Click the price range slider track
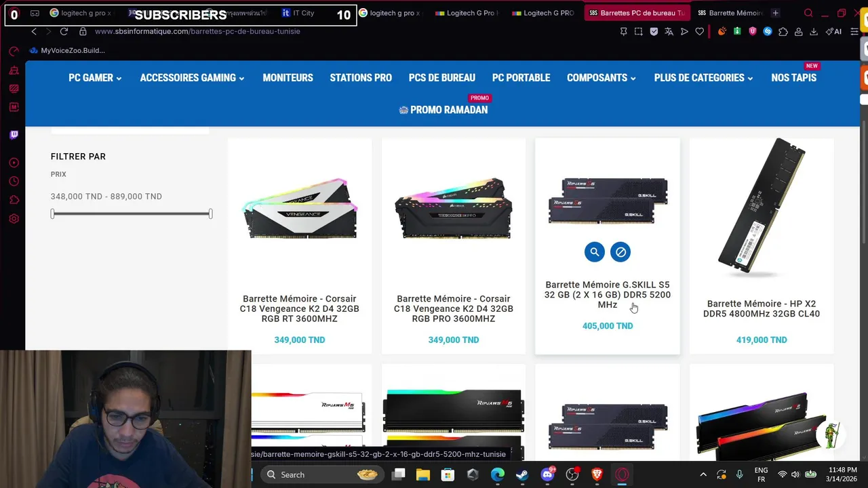The height and width of the screenshot is (488, 868). tap(132, 213)
